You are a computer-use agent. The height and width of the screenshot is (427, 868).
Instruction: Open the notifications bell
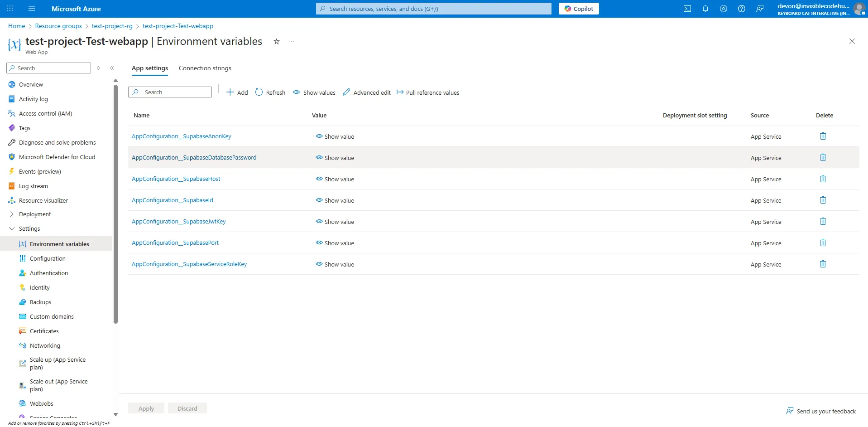705,9
